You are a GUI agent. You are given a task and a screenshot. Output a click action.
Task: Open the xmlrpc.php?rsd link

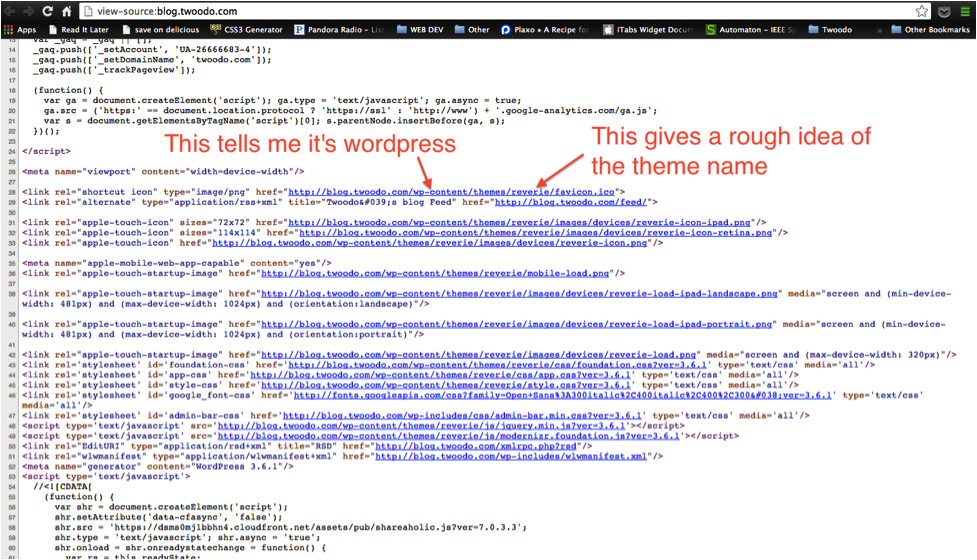click(x=475, y=446)
